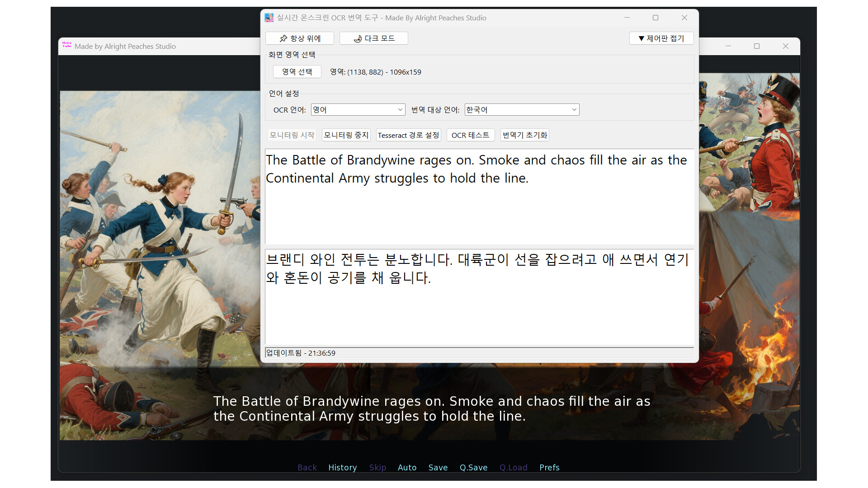The image size is (868, 488).
Task: Collapse the control panel via 제어판 접기
Action: click(x=661, y=38)
